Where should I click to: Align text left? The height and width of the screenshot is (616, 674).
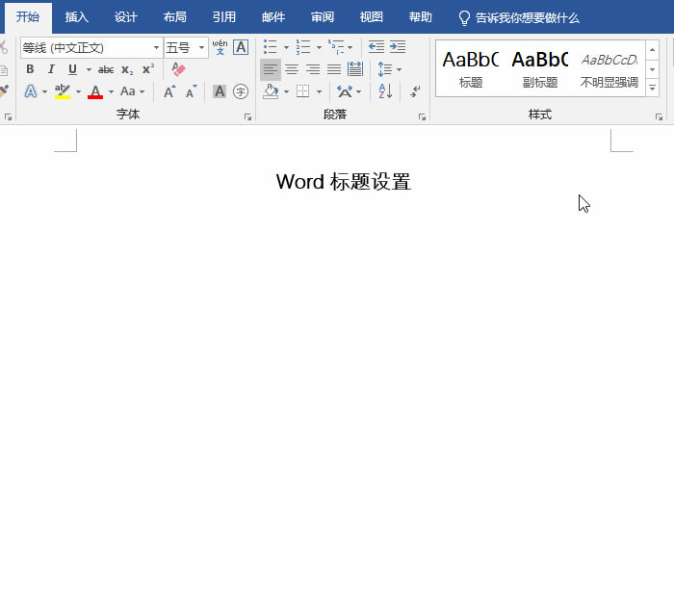pos(271,69)
